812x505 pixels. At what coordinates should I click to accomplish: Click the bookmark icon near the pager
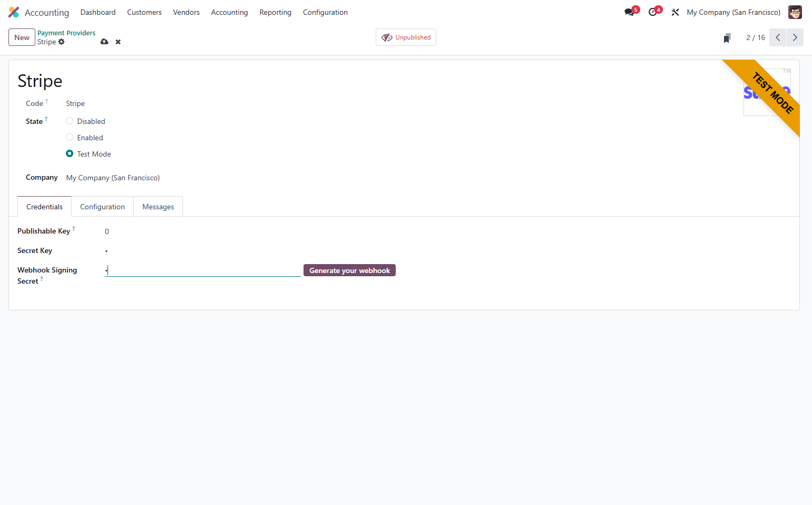pos(727,38)
